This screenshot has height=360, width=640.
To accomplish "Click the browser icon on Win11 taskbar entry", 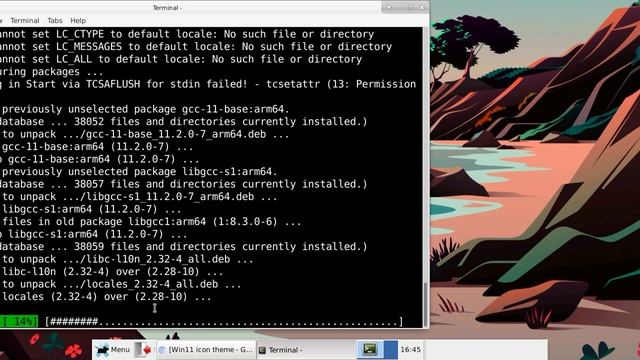I will (162, 350).
